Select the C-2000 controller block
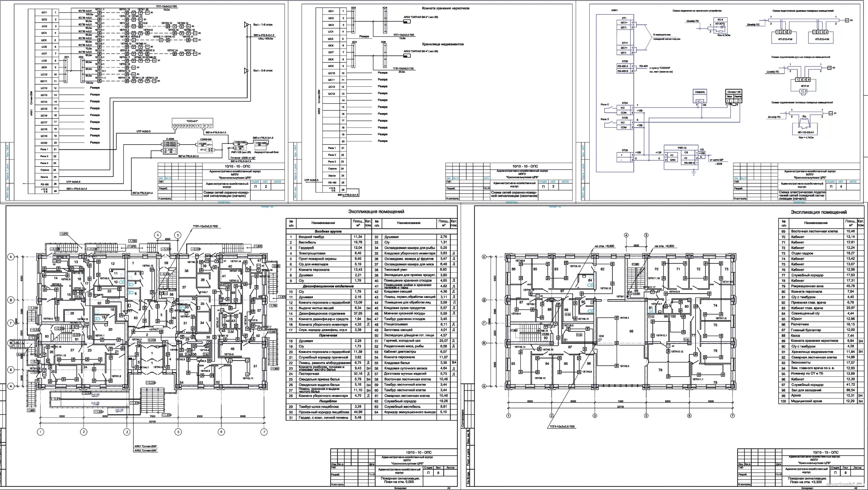The image size is (868, 490). tap(170, 147)
